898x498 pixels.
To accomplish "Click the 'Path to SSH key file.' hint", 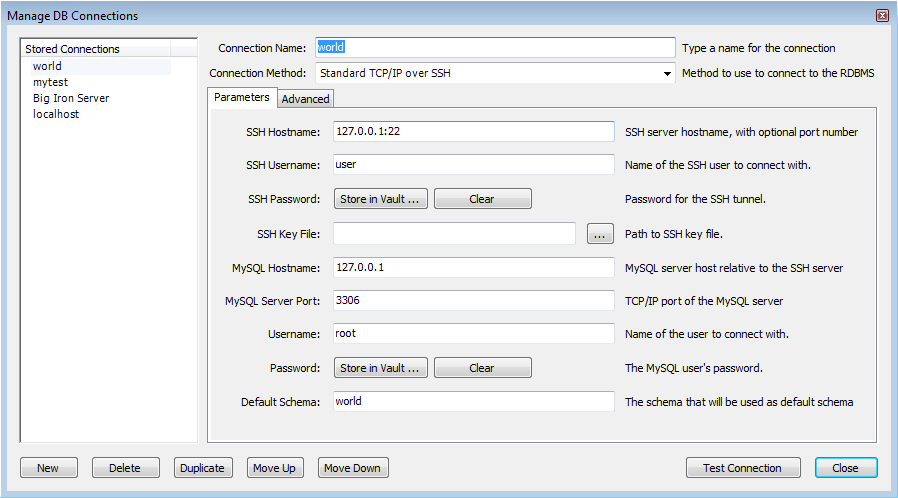I will [674, 234].
